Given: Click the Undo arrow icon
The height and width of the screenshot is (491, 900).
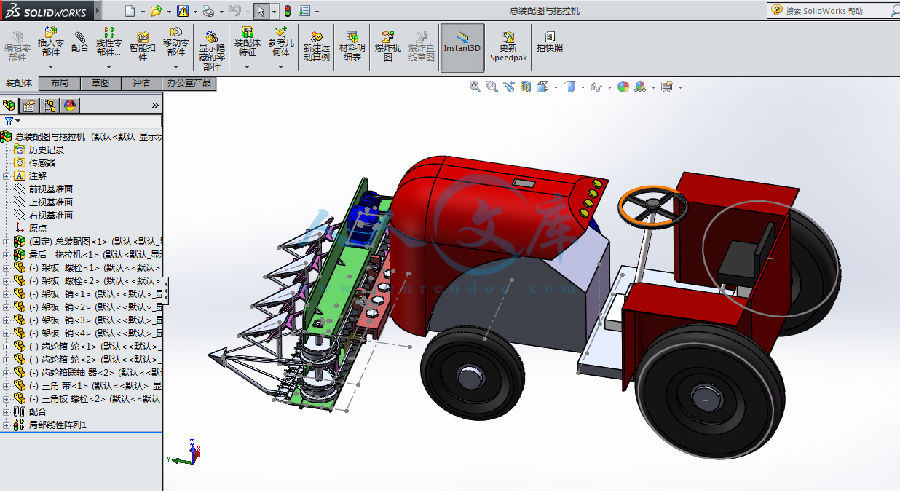Looking at the screenshot, I should coord(235,11).
